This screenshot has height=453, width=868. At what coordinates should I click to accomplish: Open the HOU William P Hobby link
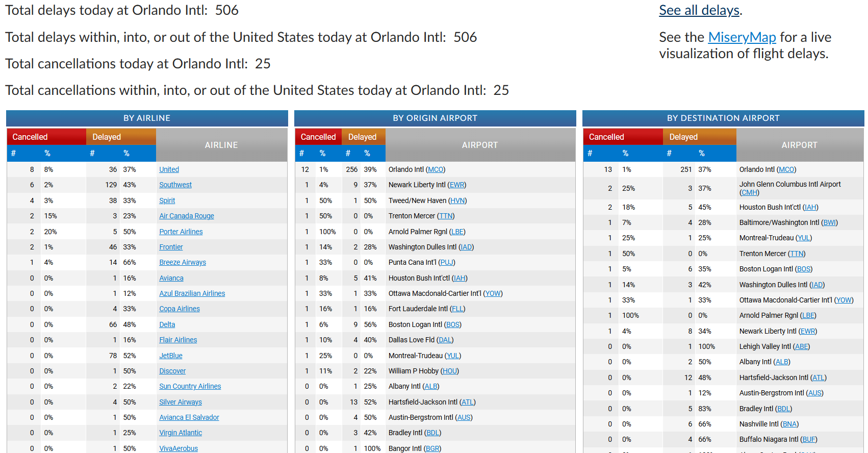[450, 371]
